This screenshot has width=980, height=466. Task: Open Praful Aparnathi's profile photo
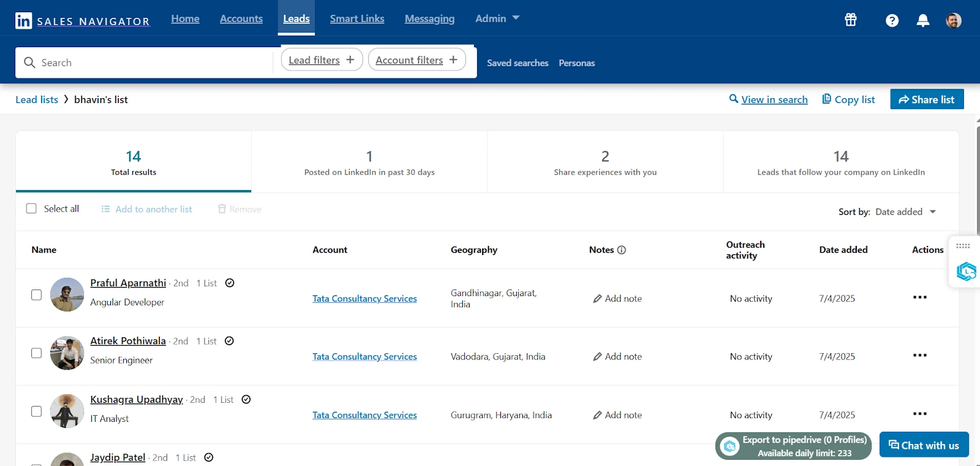(67, 294)
